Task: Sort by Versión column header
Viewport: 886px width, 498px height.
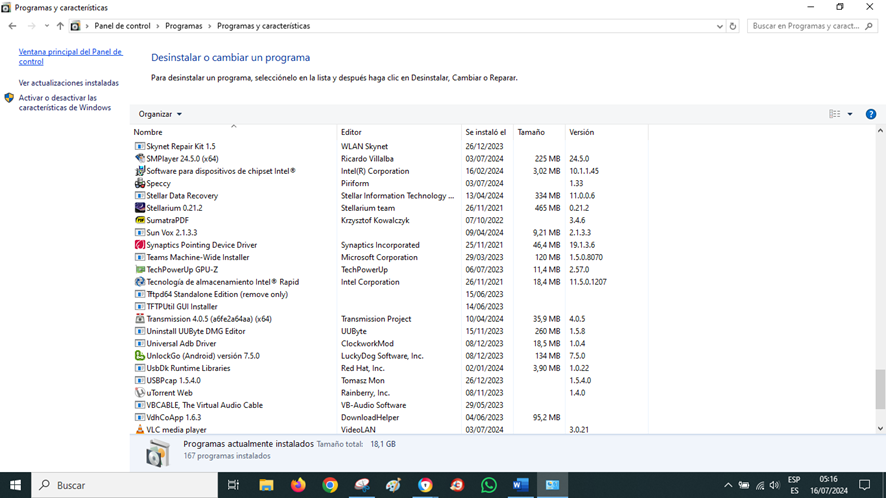Action: 606,132
